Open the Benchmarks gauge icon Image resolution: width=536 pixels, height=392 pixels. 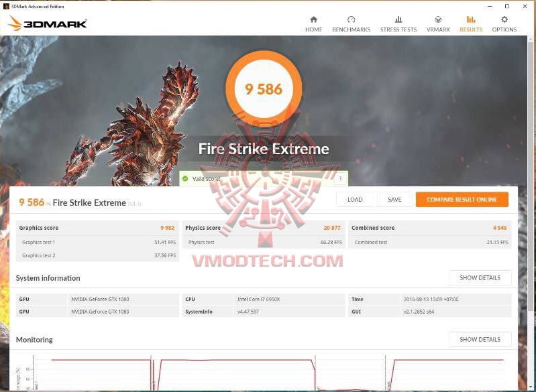pyautogui.click(x=351, y=19)
